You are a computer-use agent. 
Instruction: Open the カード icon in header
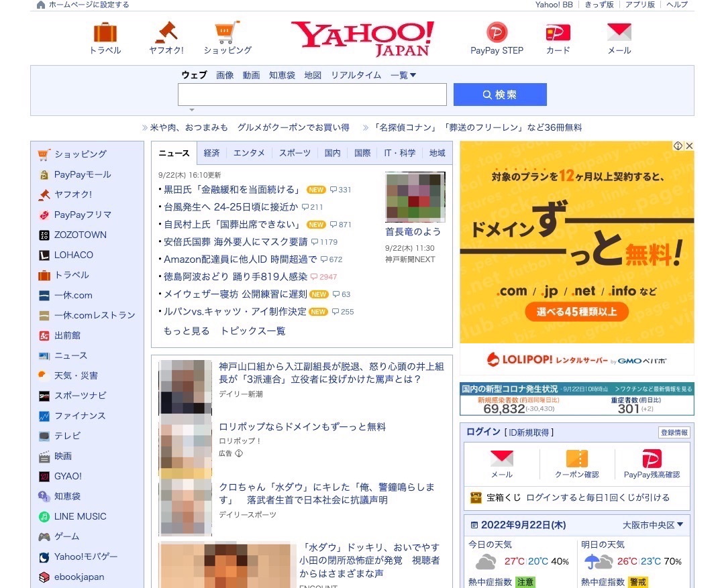click(558, 33)
